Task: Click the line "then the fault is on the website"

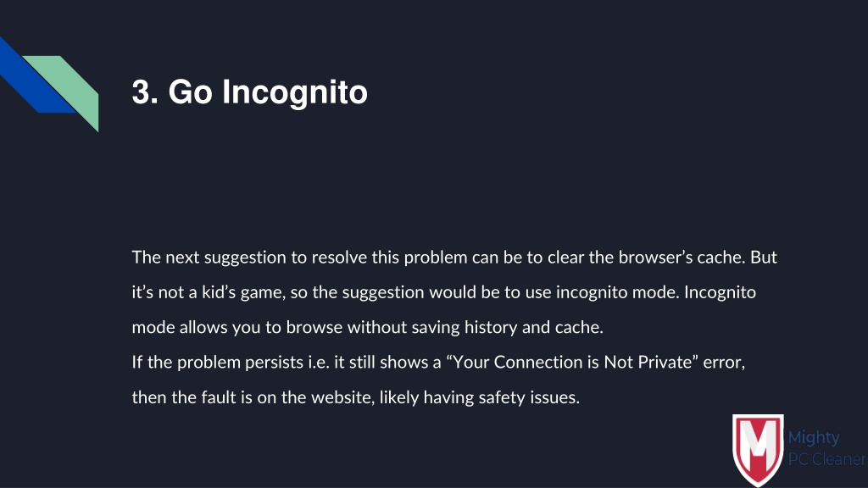Action: [x=356, y=397]
